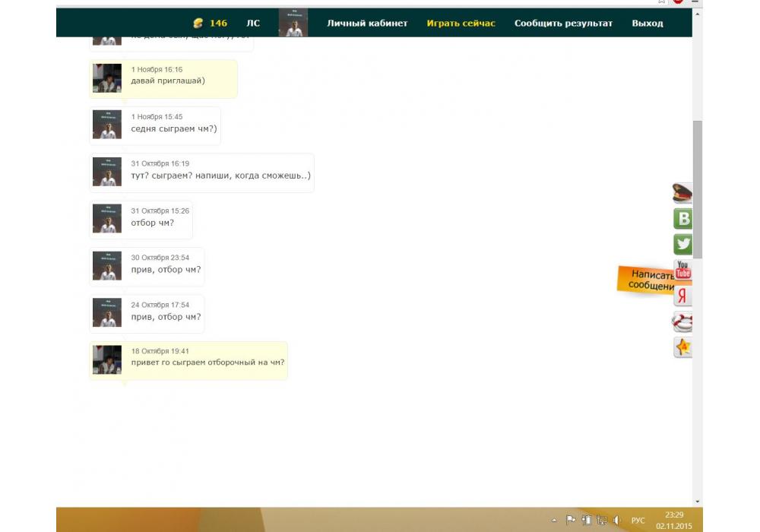Image resolution: width=760 pixels, height=532 pixels.
Task: Click the Yandex icon in the sidebar
Action: click(682, 296)
